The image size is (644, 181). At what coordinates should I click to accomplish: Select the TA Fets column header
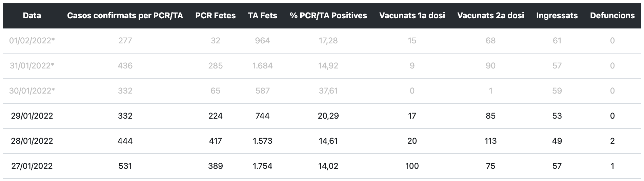(x=262, y=16)
